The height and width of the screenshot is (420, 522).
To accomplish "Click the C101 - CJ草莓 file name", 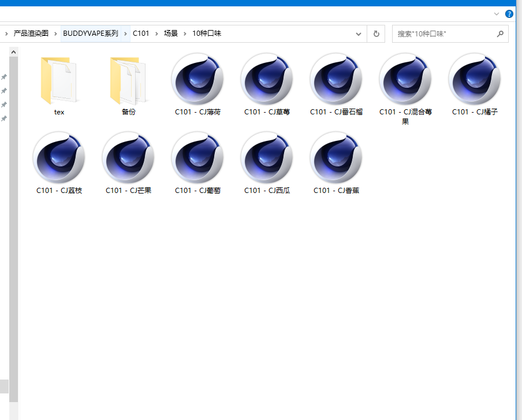I will click(267, 112).
